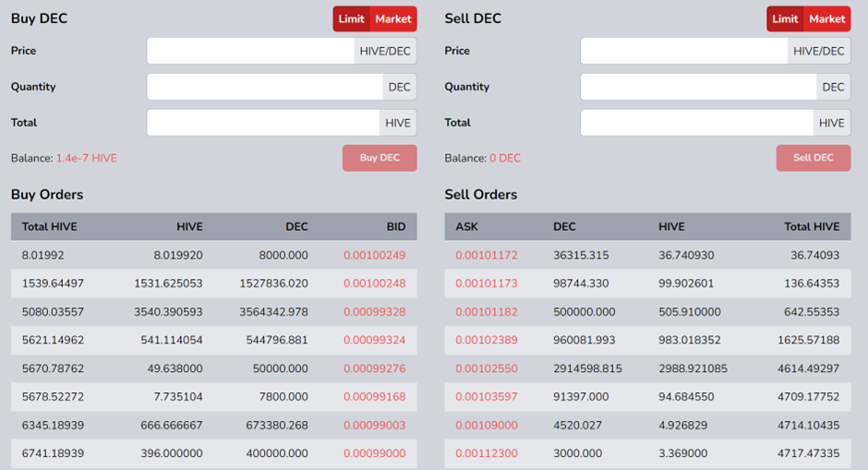
Task: Click DEC amount 500000.000 in Sell Orders
Action: click(584, 312)
